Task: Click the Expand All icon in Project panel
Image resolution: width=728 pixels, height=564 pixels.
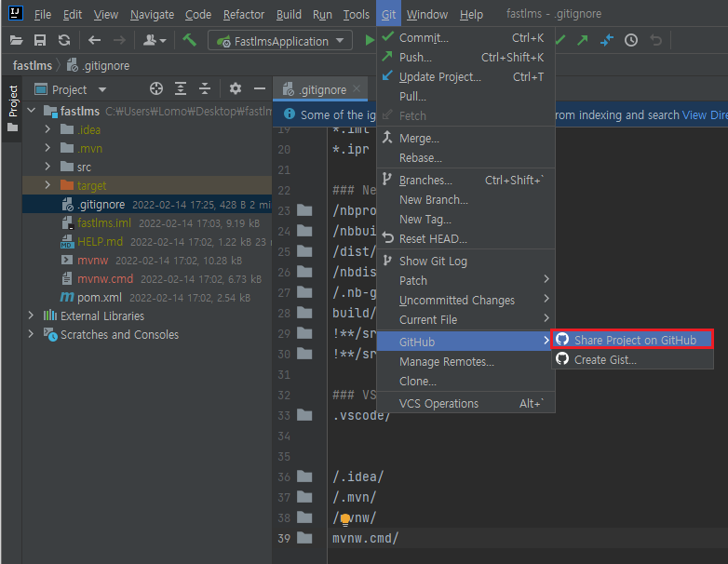Action: [181, 88]
